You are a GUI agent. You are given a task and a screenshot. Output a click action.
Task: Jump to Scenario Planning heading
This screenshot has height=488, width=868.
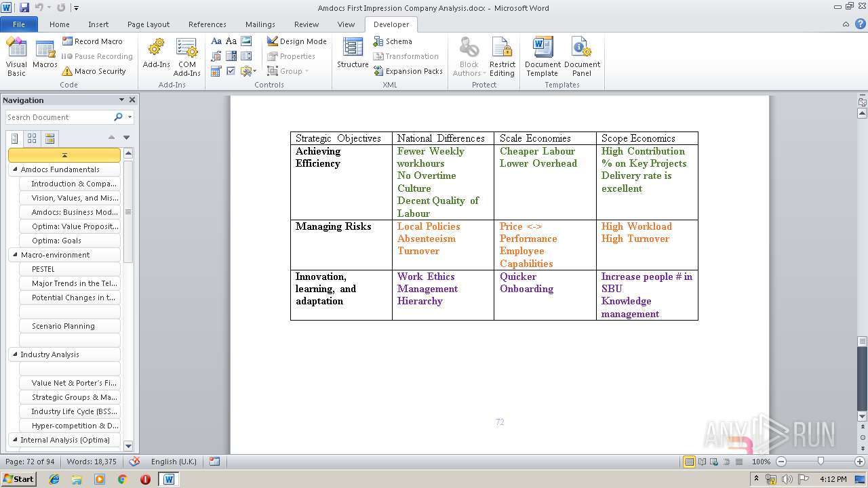[70, 326]
